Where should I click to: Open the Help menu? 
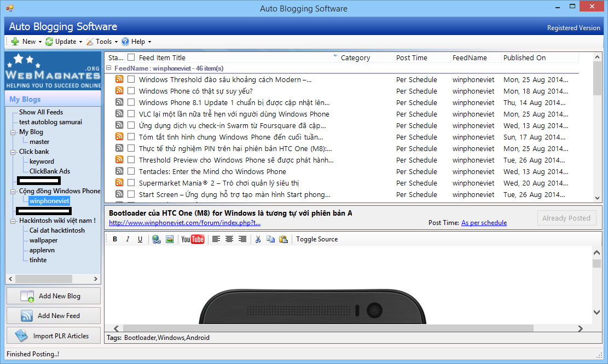(136, 42)
